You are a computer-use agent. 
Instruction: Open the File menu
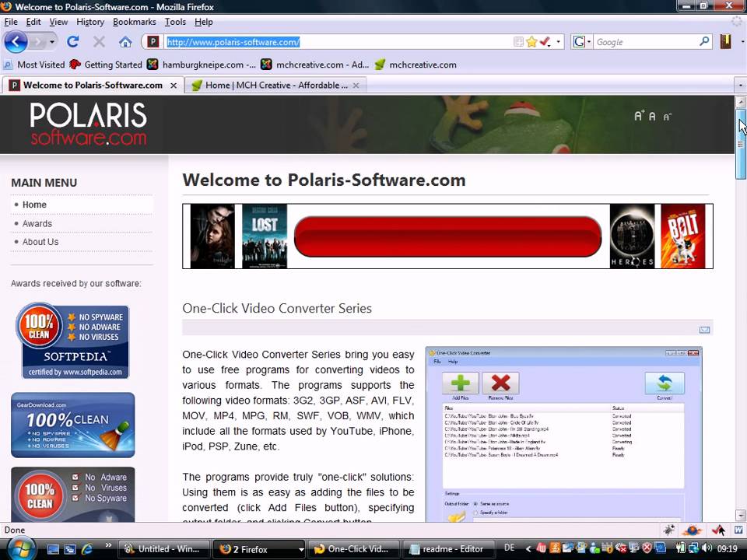pyautogui.click(x=10, y=22)
